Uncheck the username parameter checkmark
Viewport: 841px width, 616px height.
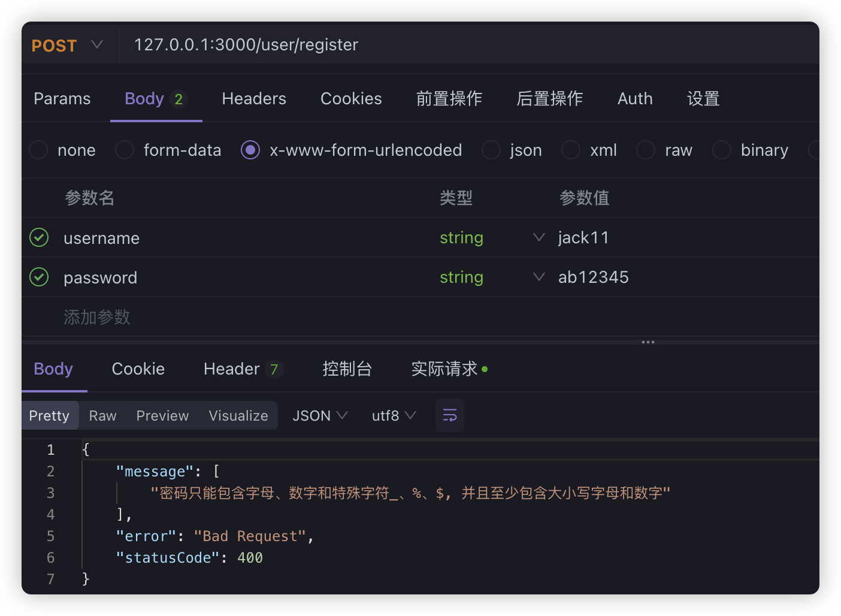pyautogui.click(x=39, y=238)
